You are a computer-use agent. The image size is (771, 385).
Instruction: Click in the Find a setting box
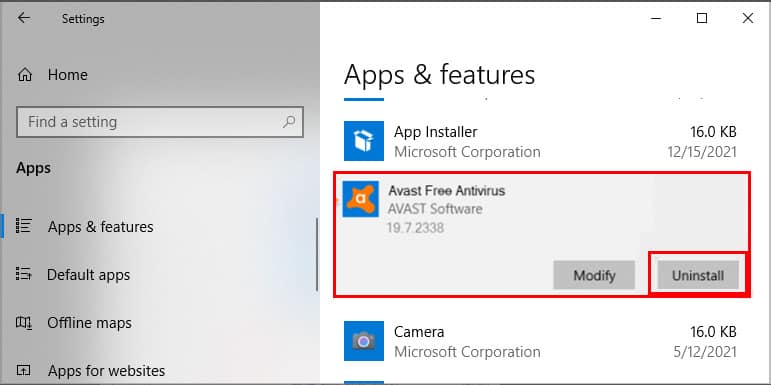point(160,122)
